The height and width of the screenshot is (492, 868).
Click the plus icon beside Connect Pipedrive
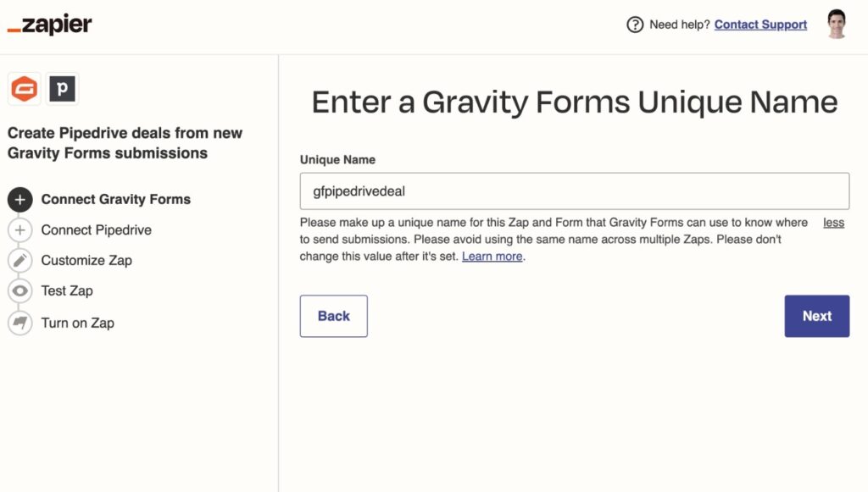pyautogui.click(x=19, y=229)
